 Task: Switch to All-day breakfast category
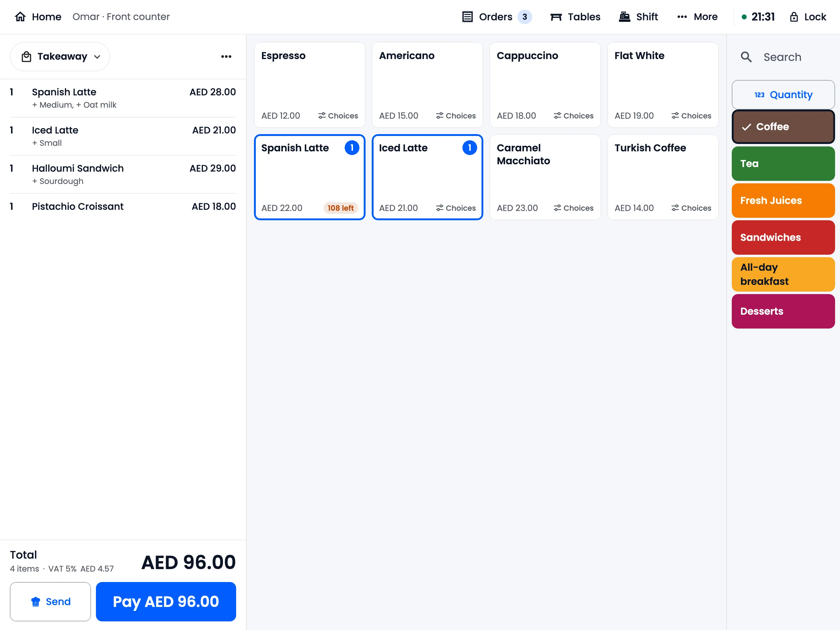click(x=783, y=274)
